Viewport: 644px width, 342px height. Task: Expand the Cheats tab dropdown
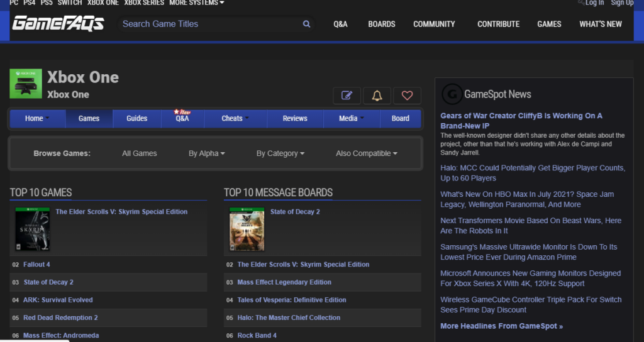(235, 118)
